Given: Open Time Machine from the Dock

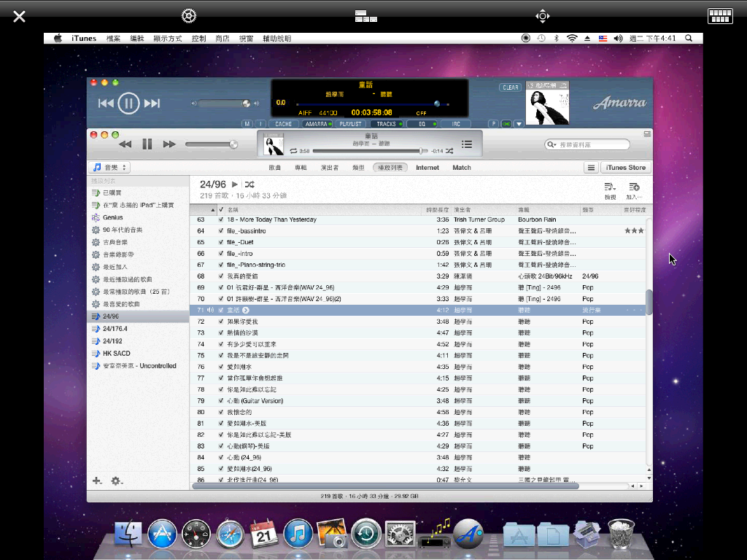Looking at the screenshot, I should coord(366,533).
